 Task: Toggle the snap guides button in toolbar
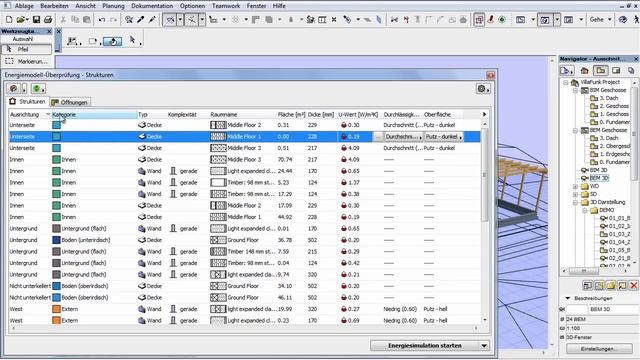(x=191, y=19)
